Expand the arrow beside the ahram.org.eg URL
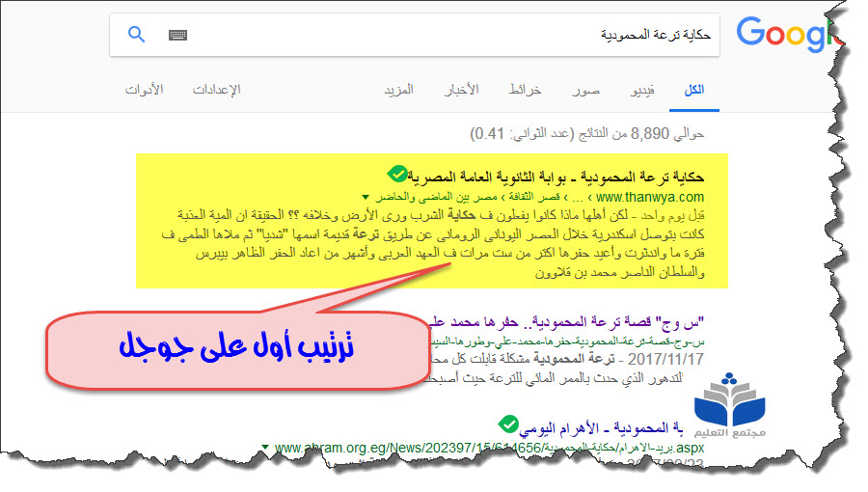The image size is (868, 492). pyautogui.click(x=263, y=448)
